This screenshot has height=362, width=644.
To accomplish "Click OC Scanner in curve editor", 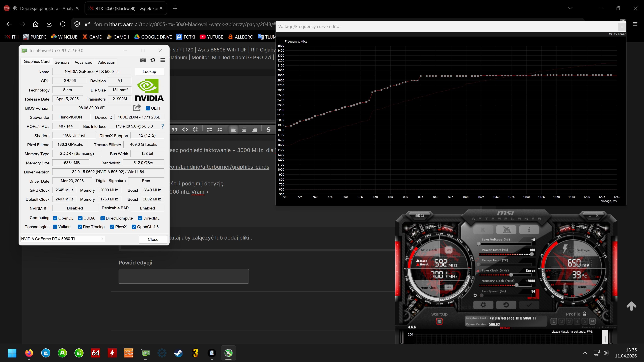I will click(x=617, y=34).
